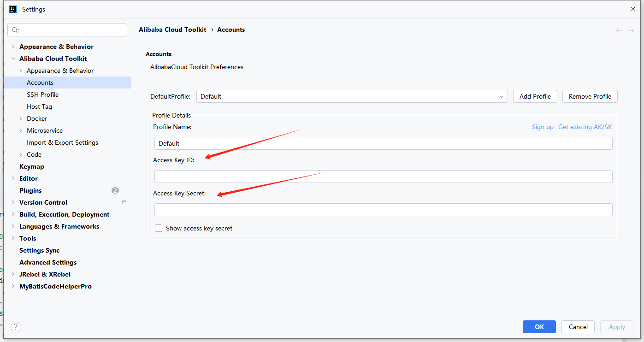Click the AlibabaCloud Toolkit Preferences text
Screen dimensions: 644x342
click(x=197, y=67)
